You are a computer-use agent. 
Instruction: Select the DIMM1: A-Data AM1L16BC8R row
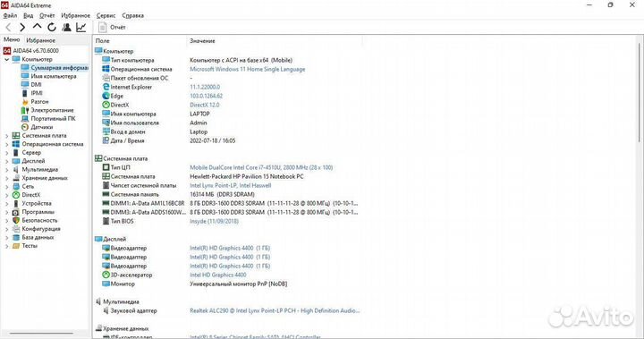point(230,203)
